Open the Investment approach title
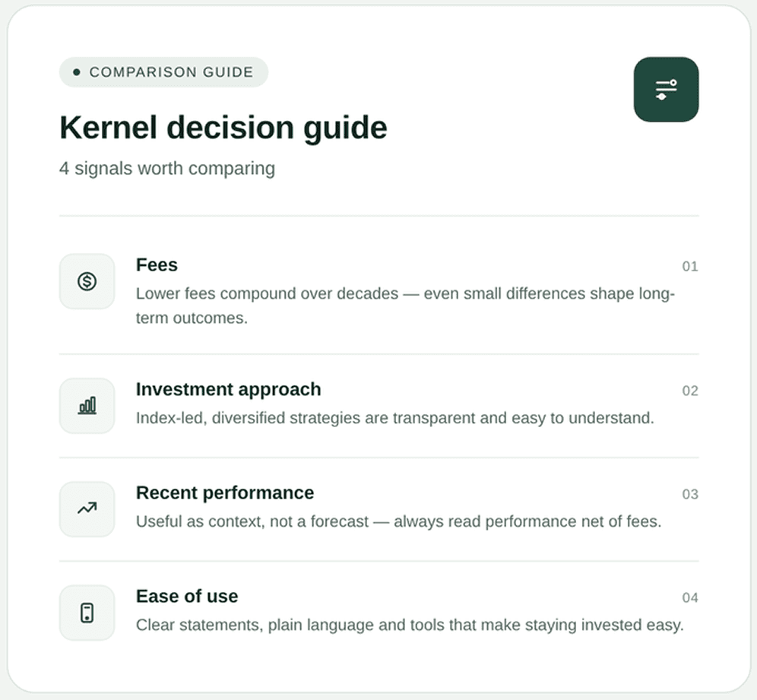Image resolution: width=757 pixels, height=700 pixels. point(228,389)
